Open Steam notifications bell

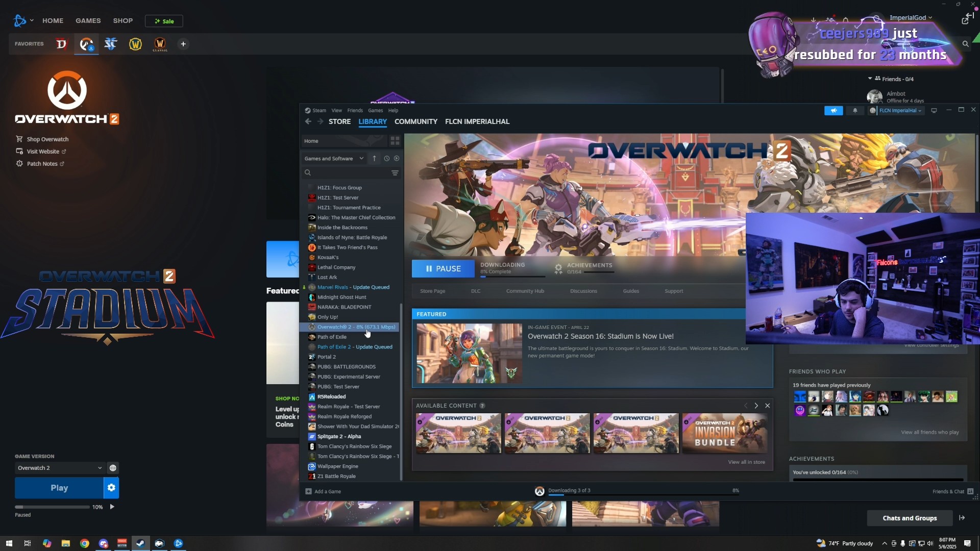click(855, 110)
